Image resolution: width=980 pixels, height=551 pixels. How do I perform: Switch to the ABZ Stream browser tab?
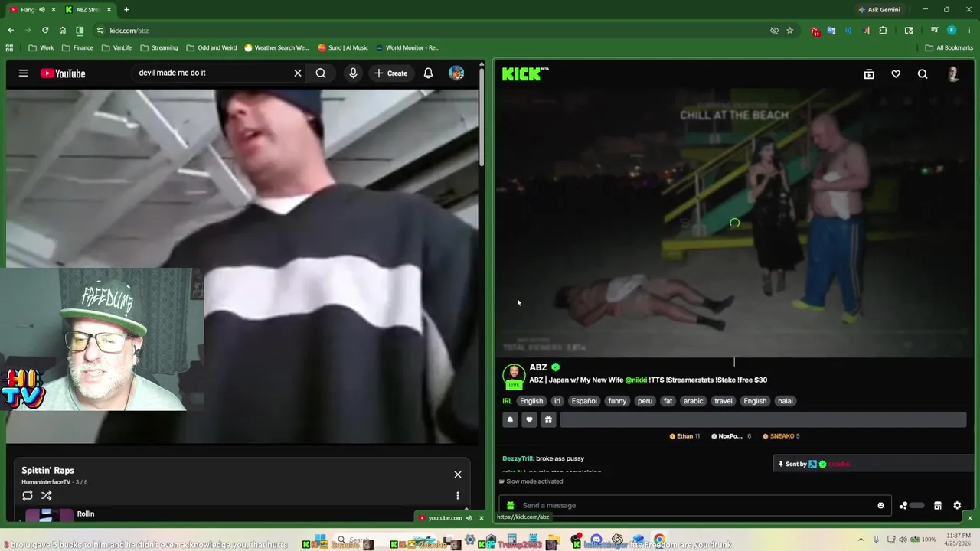88,10
